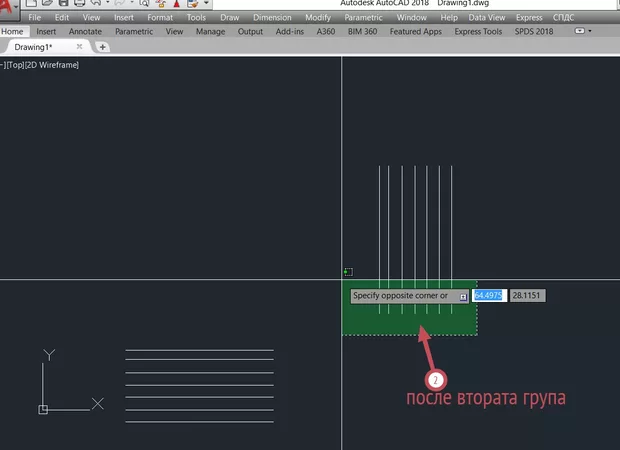The height and width of the screenshot is (450, 620).
Task: Switch to the BIM 360 ribbon tab
Action: click(x=363, y=31)
